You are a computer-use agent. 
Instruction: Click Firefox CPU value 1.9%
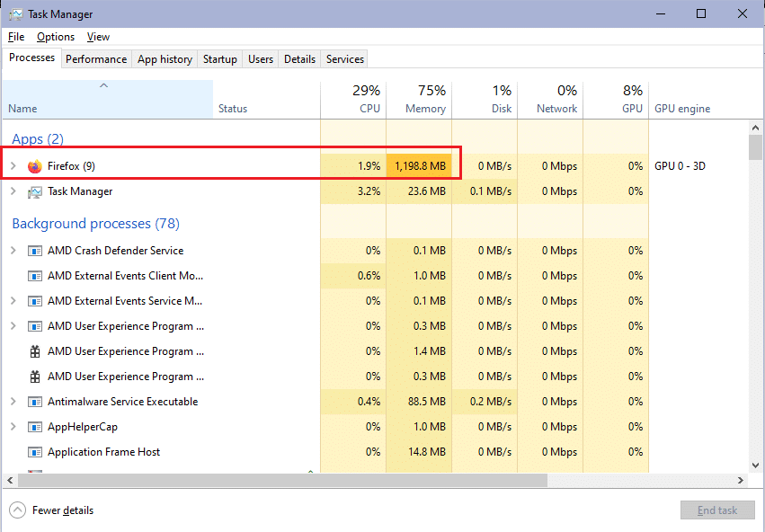(353, 166)
